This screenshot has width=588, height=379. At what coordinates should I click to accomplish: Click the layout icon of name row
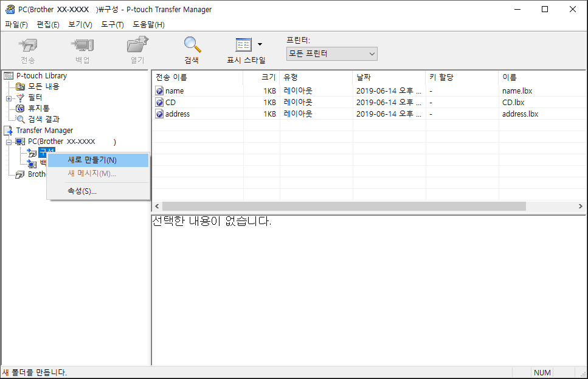[160, 91]
